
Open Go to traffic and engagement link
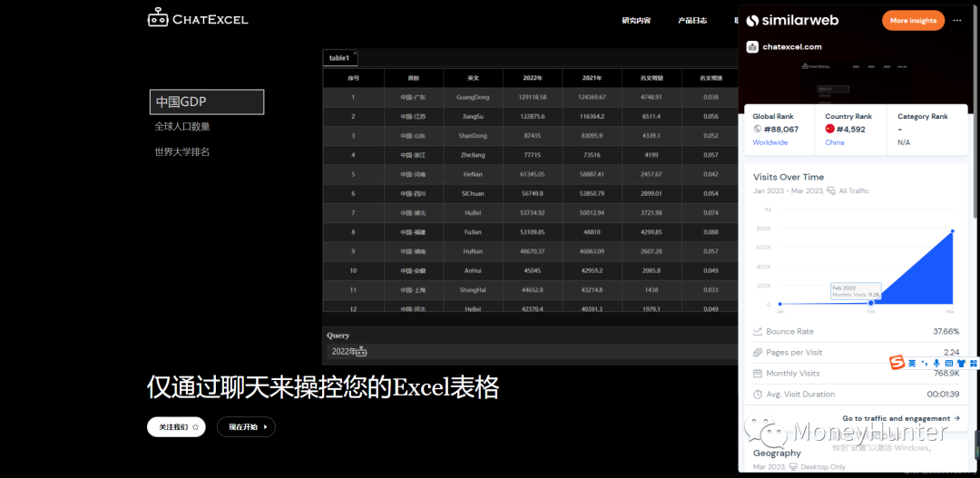point(901,419)
